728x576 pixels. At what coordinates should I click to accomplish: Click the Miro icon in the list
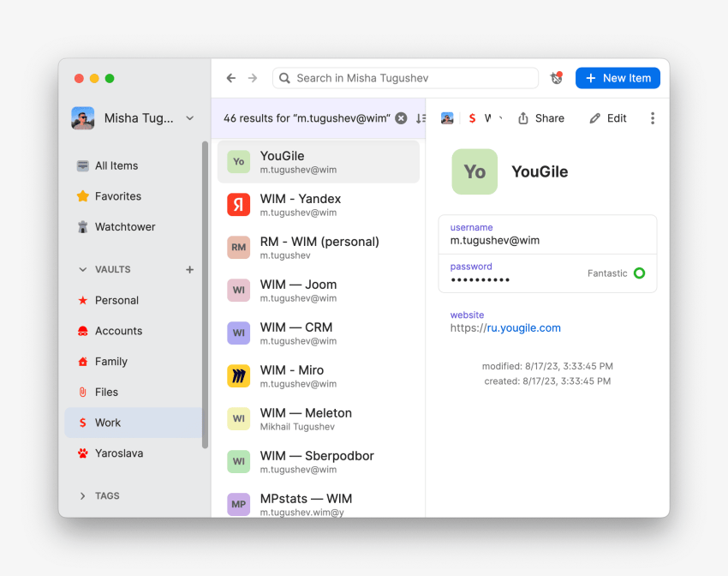(239, 376)
